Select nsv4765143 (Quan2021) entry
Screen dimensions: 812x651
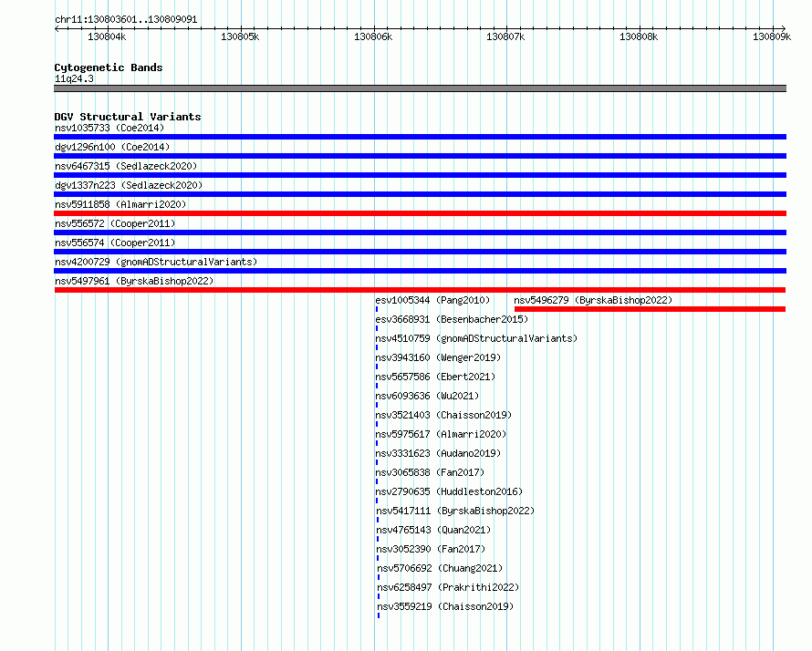(x=433, y=530)
